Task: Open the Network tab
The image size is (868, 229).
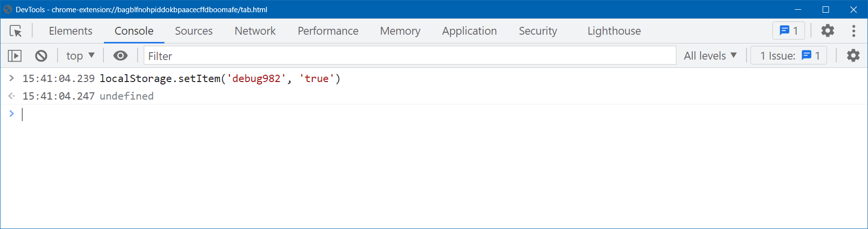Action: coord(255,31)
